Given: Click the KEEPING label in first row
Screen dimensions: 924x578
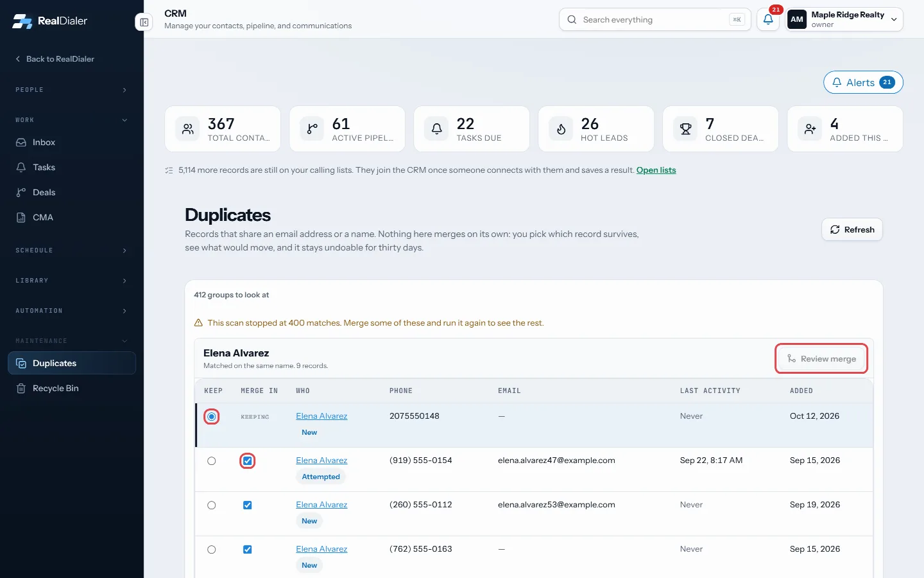Looking at the screenshot, I should (255, 417).
